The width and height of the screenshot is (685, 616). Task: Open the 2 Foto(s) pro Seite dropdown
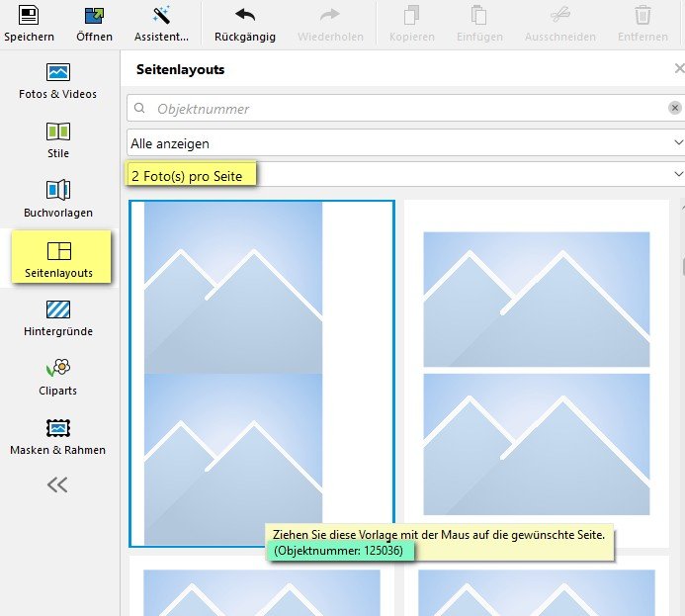pyautogui.click(x=405, y=176)
